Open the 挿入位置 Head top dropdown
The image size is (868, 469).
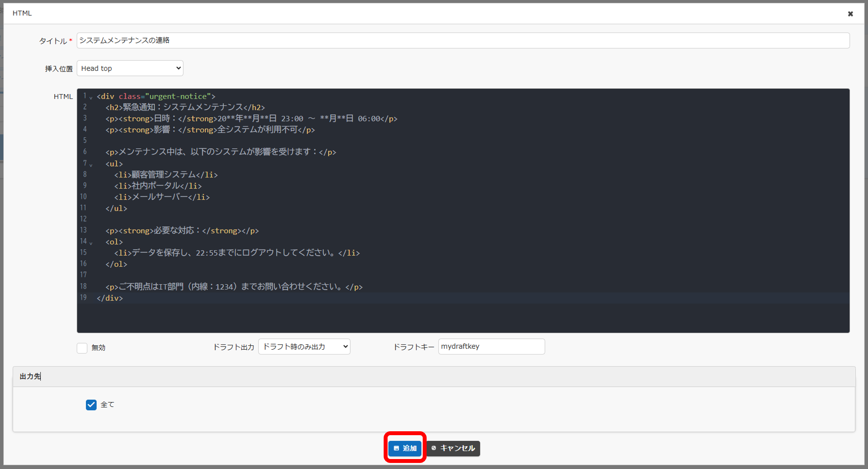point(130,68)
